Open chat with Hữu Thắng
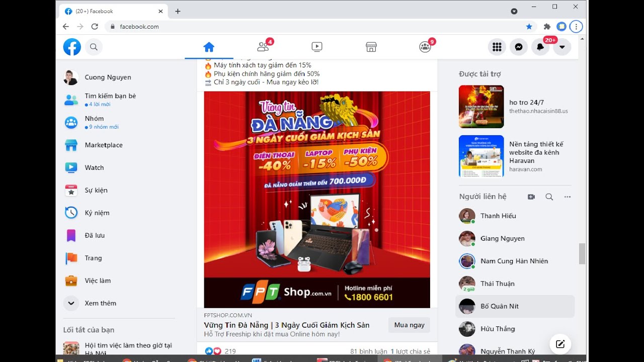The width and height of the screenshot is (644, 362). tap(515, 329)
